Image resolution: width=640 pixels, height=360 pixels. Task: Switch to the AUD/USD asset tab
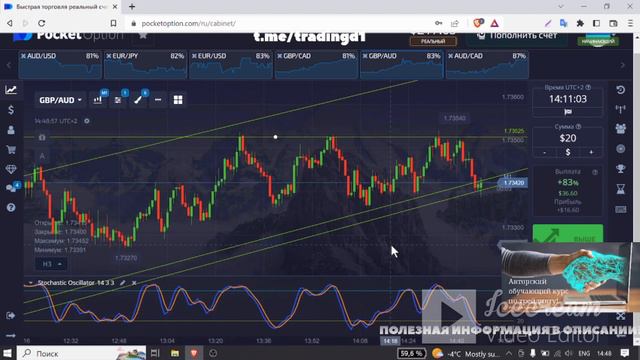pos(60,64)
